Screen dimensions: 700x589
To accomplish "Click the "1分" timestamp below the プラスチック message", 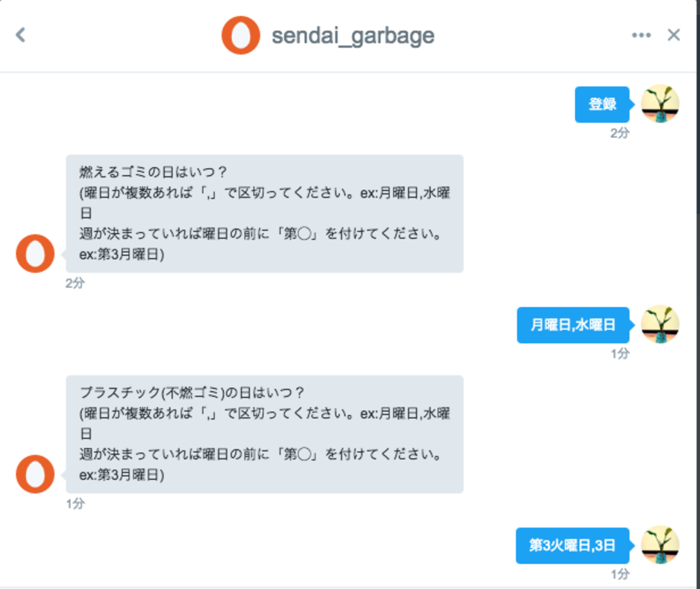I will [x=75, y=504].
